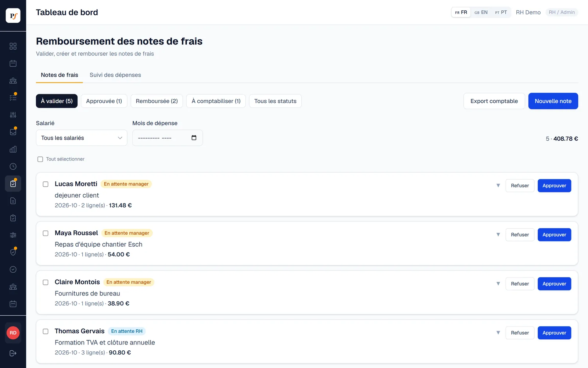Open the Tous les salariés dropdown
This screenshot has width=588, height=368.
[82, 138]
